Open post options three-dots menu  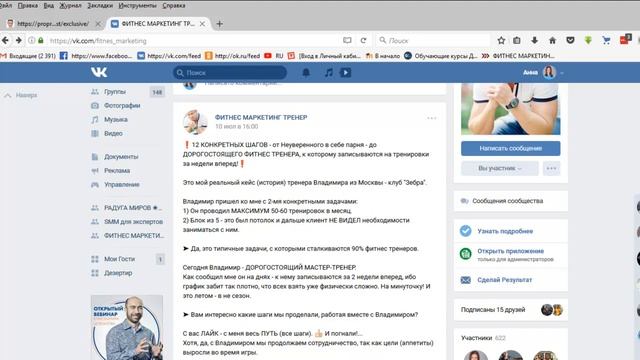click(x=431, y=118)
